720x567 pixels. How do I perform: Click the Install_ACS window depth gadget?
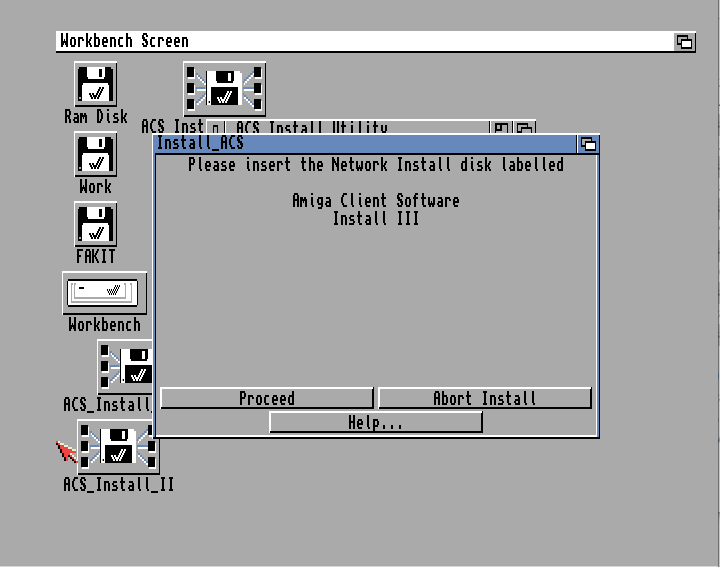click(x=588, y=144)
